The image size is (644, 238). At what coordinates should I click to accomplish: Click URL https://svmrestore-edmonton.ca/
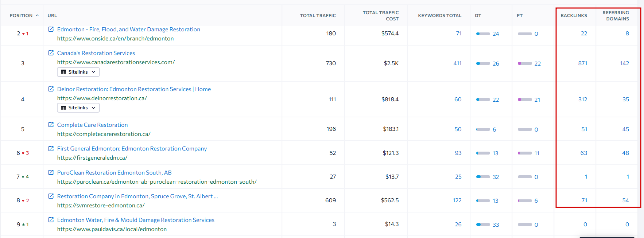(x=101, y=205)
